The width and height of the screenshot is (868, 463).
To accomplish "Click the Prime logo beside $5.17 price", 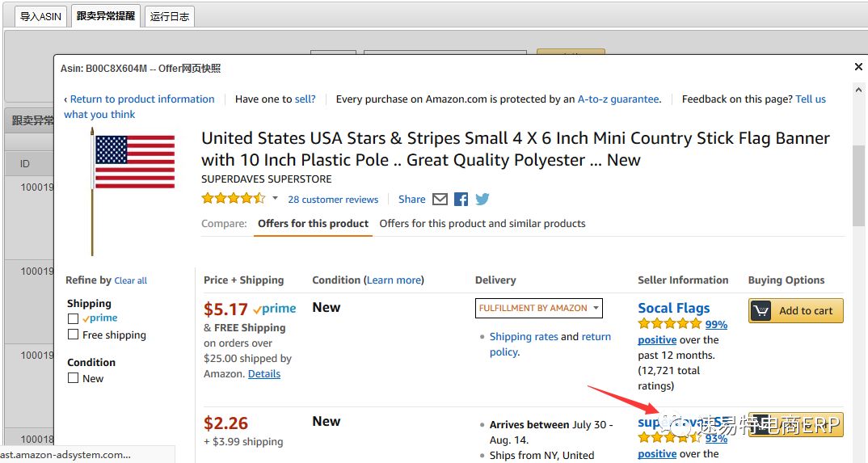I will [x=275, y=309].
